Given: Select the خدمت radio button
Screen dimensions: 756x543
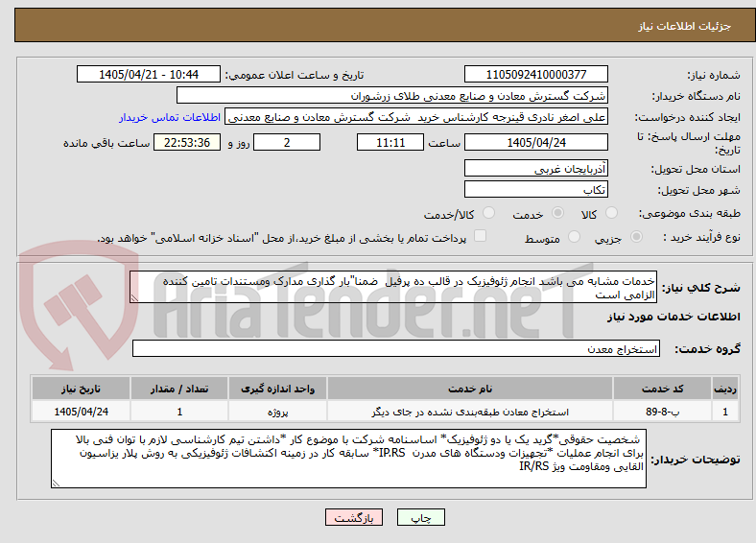Looking at the screenshot, I should (557, 213).
